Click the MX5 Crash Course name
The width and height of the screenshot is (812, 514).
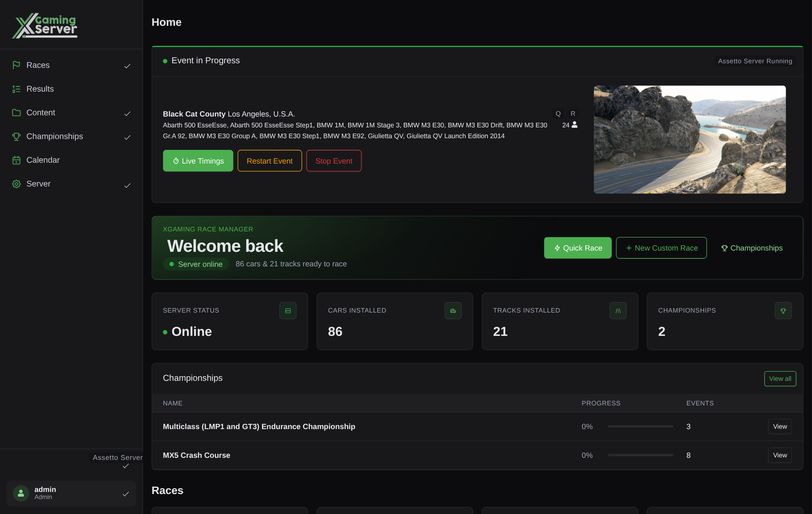coord(197,455)
